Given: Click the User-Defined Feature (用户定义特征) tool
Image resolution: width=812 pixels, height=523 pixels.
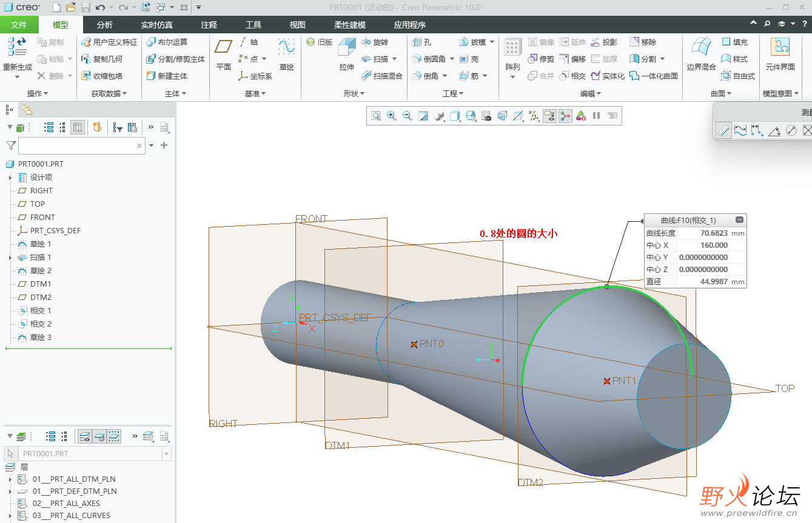Looking at the screenshot, I should [109, 42].
